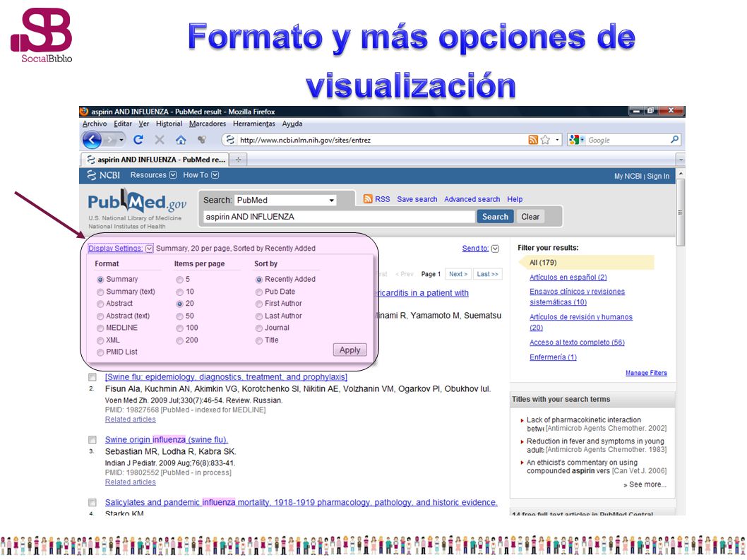This screenshot has height=560, width=747.
Task: Click the stop loading X icon
Action: tap(160, 140)
